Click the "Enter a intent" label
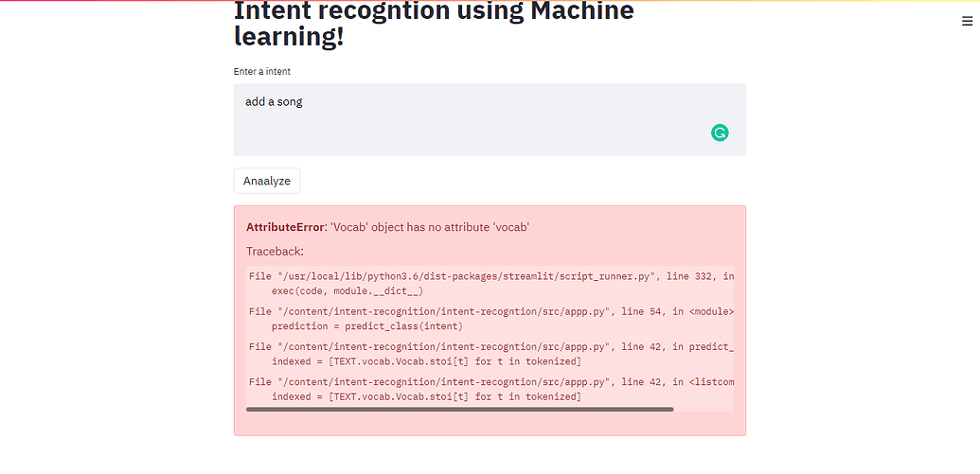Viewport: 980px width, 474px height. (262, 72)
